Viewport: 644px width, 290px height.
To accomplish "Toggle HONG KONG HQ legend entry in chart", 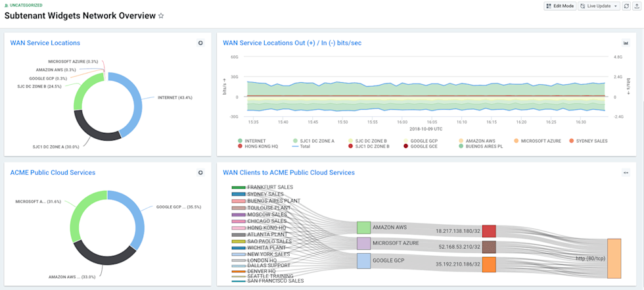I will coord(258,146).
